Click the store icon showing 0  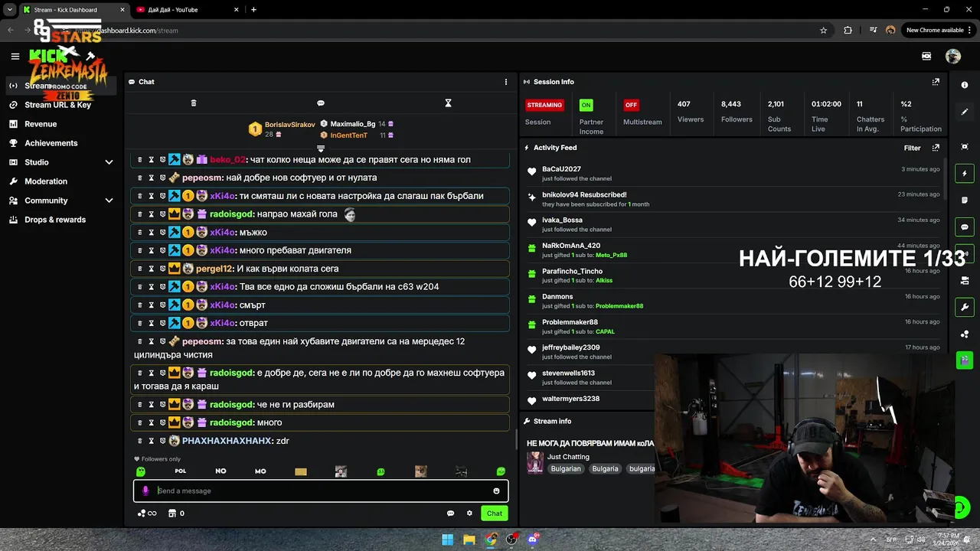pos(176,514)
